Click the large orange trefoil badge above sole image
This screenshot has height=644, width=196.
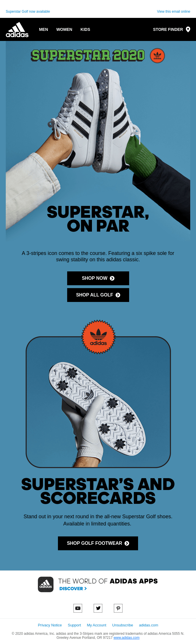pos(99,337)
